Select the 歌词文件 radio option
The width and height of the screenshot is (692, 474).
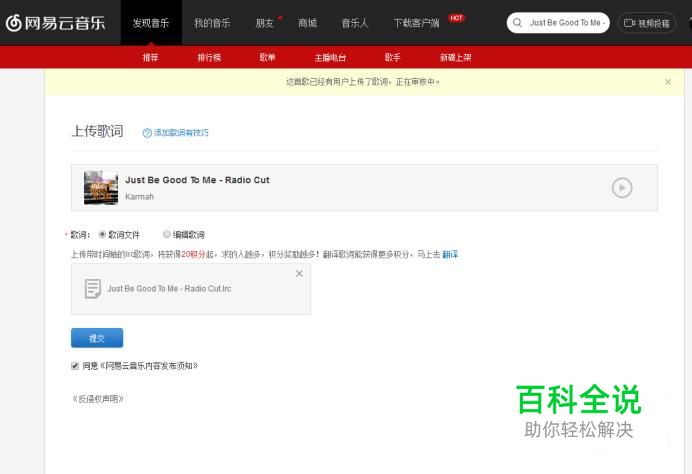tap(102, 234)
